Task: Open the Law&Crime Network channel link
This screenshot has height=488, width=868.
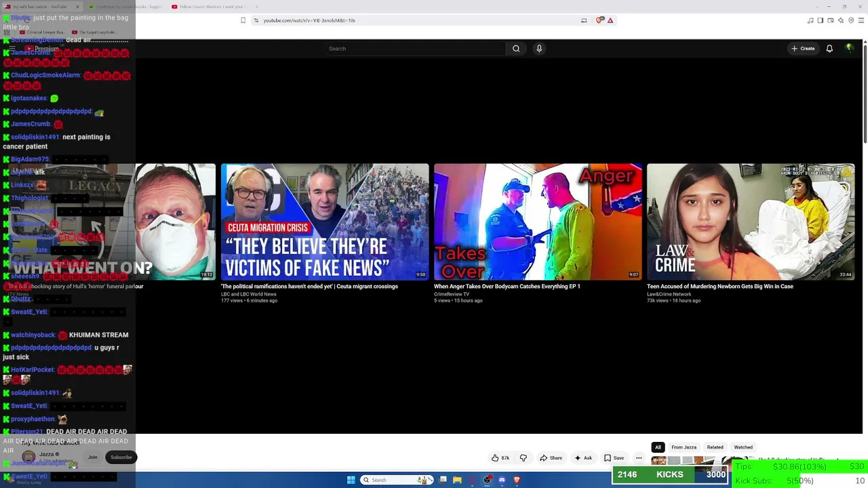Action: (669, 294)
